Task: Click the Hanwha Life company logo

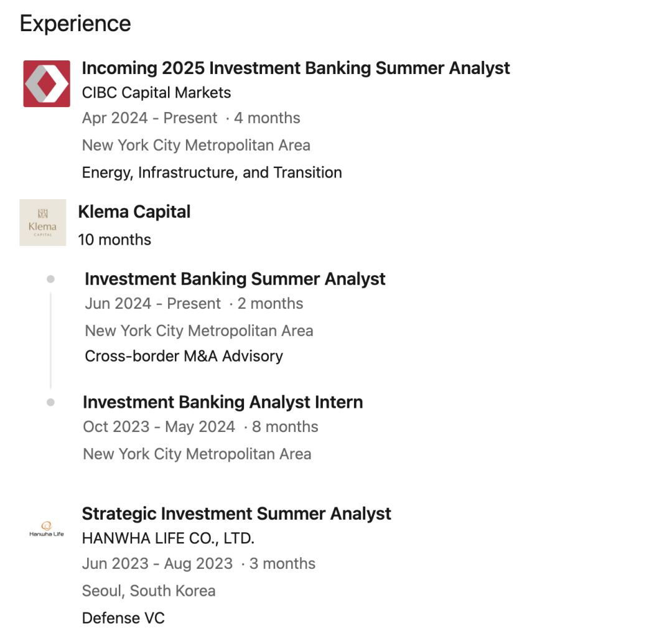Action: click(x=47, y=529)
